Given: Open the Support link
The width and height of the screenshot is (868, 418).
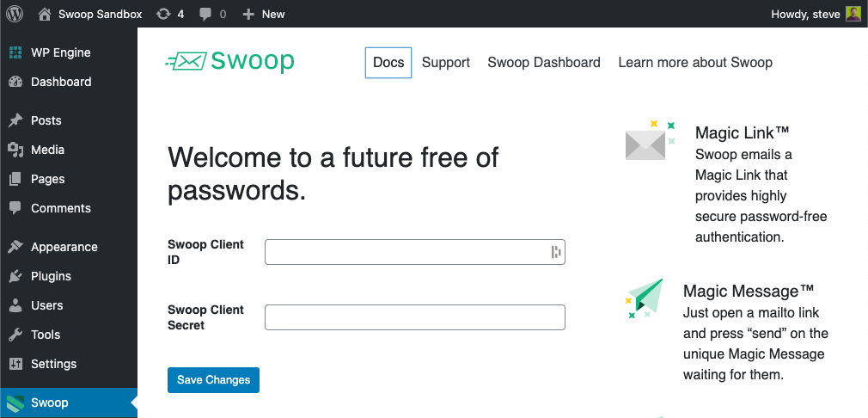Looking at the screenshot, I should (x=446, y=63).
